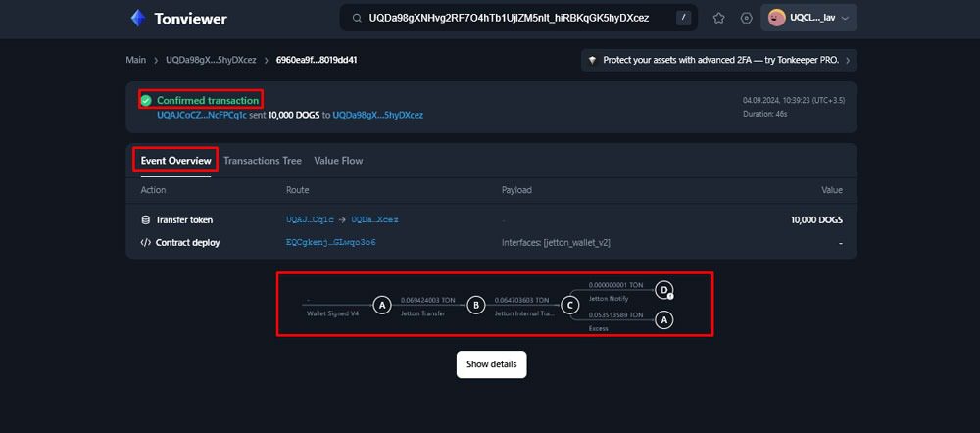Select 0.000000001 TON amount label
Image resolution: width=980 pixels, height=433 pixels.
point(615,284)
